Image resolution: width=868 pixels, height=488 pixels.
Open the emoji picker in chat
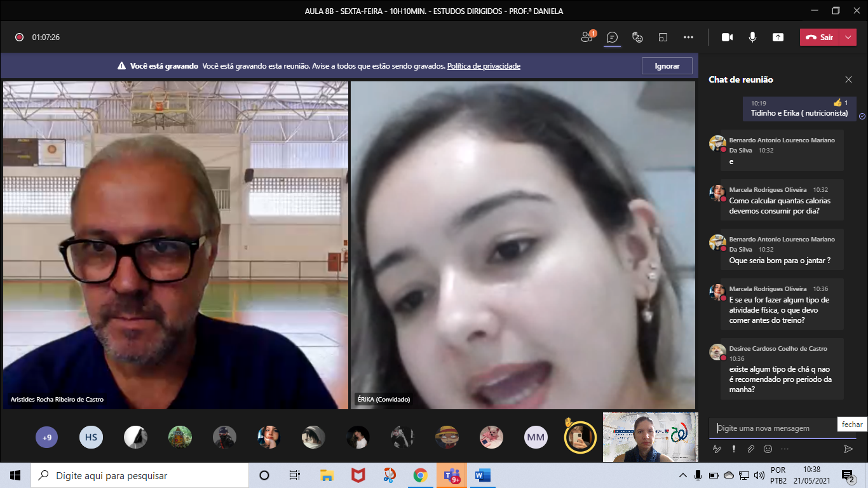click(768, 449)
